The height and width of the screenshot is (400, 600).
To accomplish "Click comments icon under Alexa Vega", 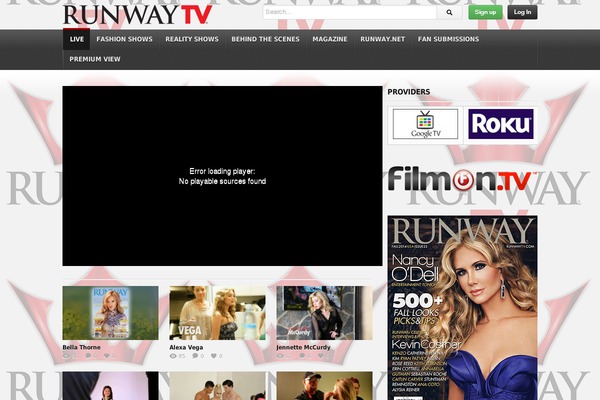I will click(x=195, y=356).
